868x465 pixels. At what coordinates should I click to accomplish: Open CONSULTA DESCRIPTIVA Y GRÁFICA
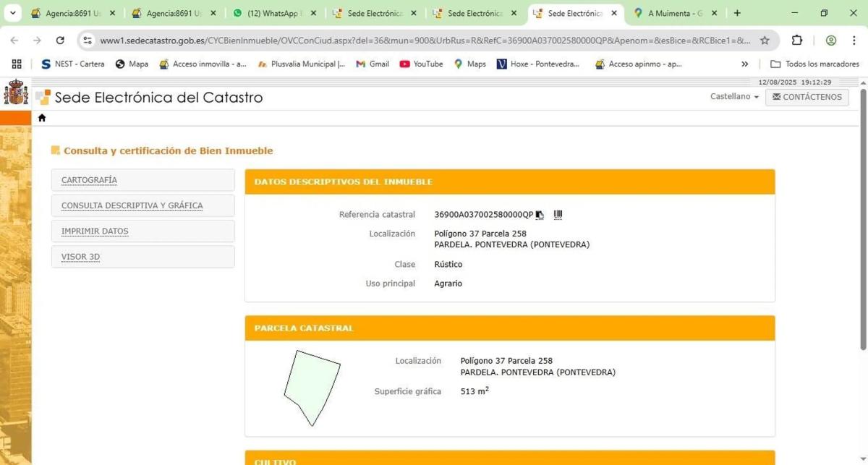[132, 205]
